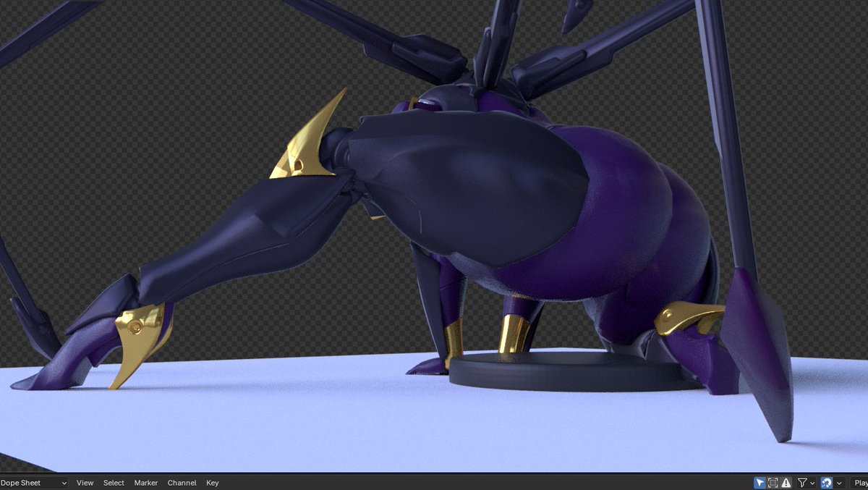
Task: Expand the Filters dropdown arrow
Action: pos(812,483)
